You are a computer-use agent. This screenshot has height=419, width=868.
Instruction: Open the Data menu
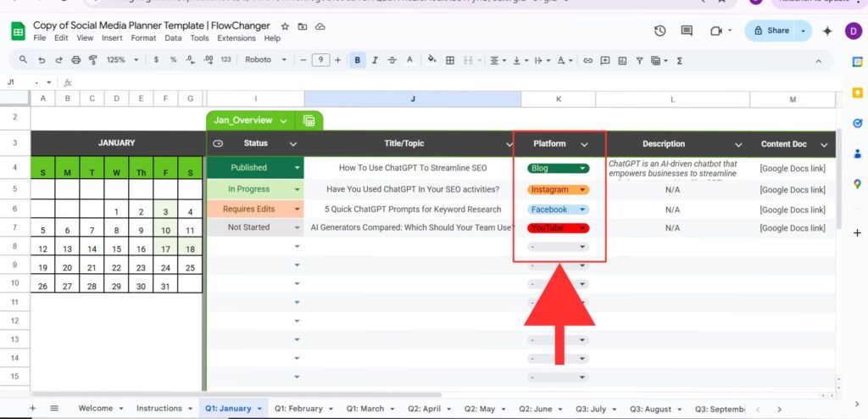(173, 38)
